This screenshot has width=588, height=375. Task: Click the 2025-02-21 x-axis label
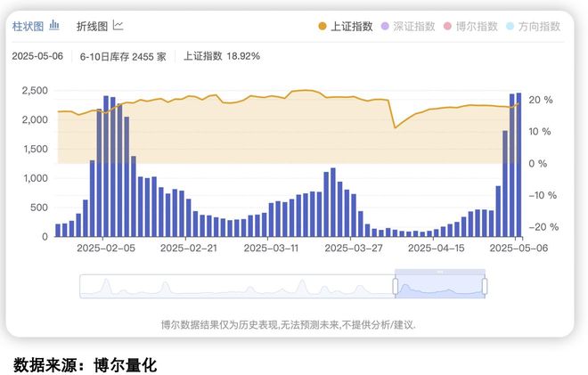pos(189,248)
